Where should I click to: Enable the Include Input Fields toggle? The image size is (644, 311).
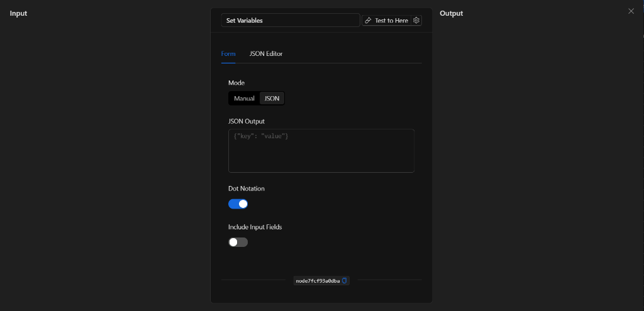coord(238,242)
